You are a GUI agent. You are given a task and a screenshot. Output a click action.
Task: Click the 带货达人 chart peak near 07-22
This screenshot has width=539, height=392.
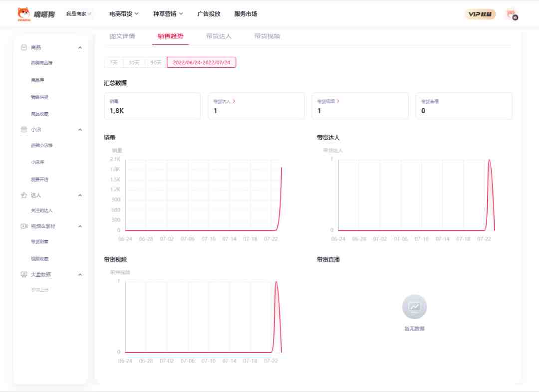tap(489, 160)
